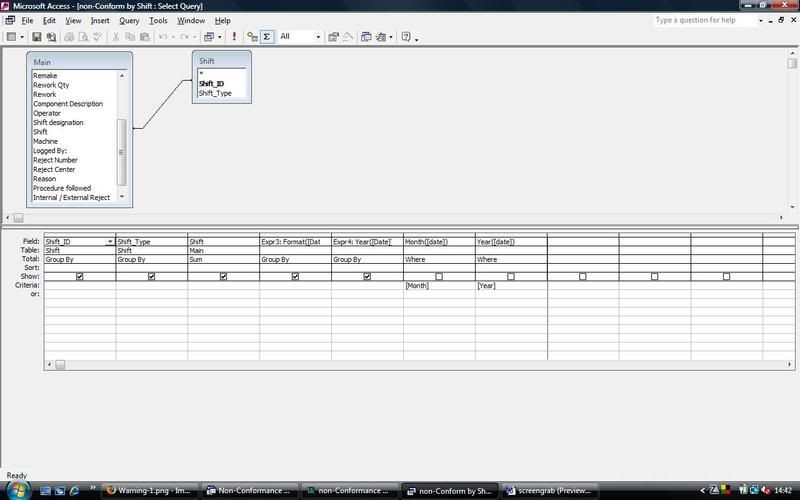Save the query with the floppy icon
The height and width of the screenshot is (500, 800).
[x=37, y=37]
